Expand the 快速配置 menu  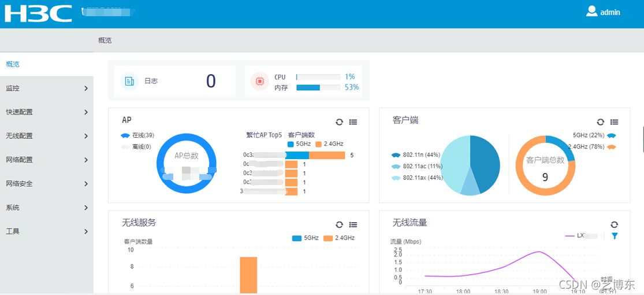[x=46, y=112]
